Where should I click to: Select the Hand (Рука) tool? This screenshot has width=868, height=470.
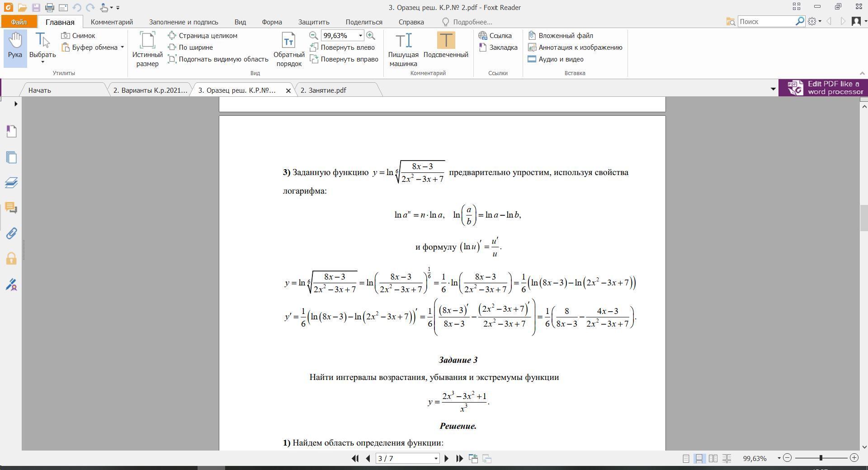click(15, 46)
